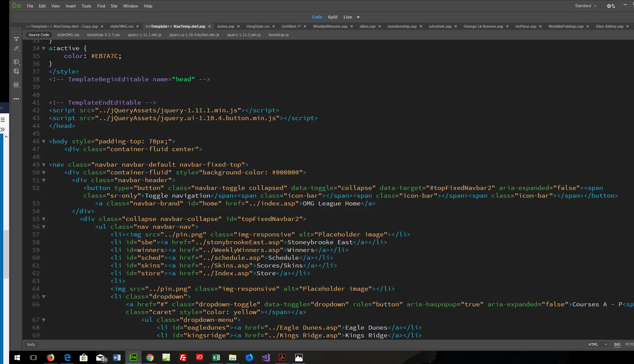Close the membership.asp document tab
Screen dimensions: 634x364
tap(421, 26)
